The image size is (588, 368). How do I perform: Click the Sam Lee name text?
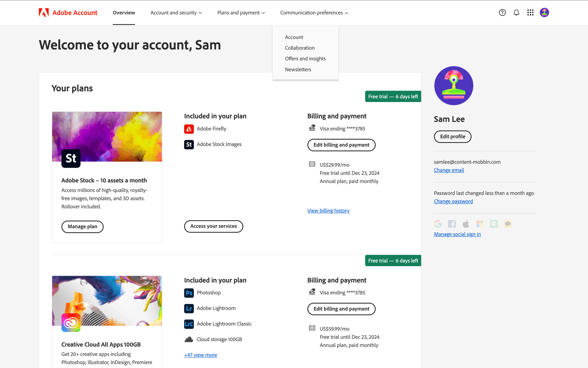tap(449, 119)
